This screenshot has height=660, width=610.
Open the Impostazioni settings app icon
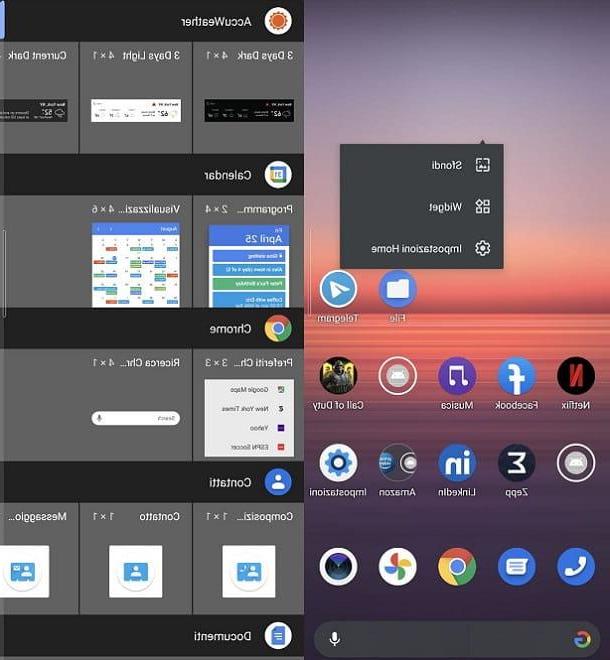click(x=338, y=463)
